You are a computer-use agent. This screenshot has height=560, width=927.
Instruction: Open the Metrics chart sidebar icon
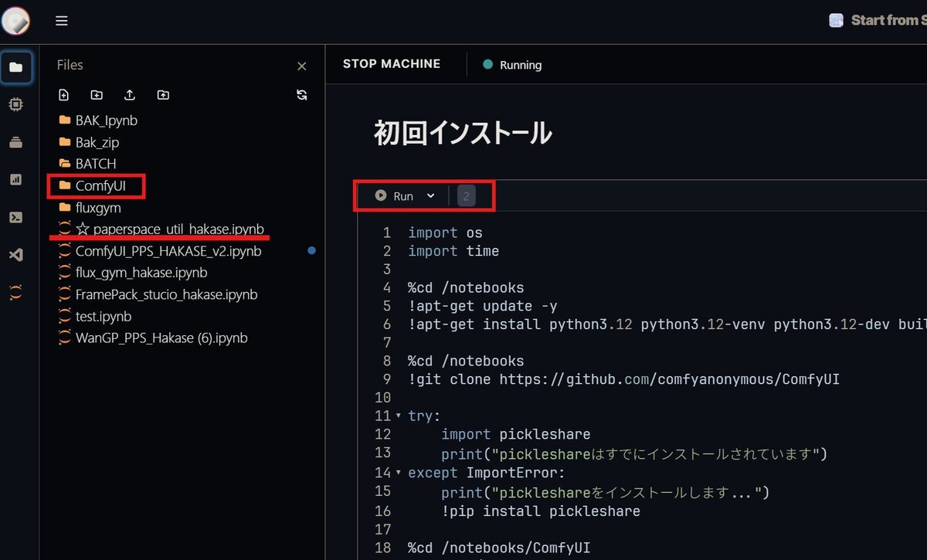(15, 179)
